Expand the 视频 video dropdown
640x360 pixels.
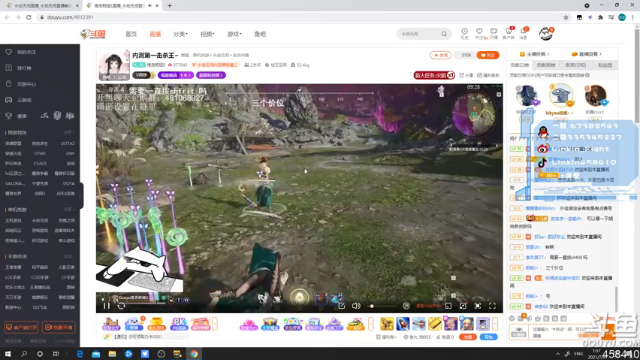tap(207, 34)
